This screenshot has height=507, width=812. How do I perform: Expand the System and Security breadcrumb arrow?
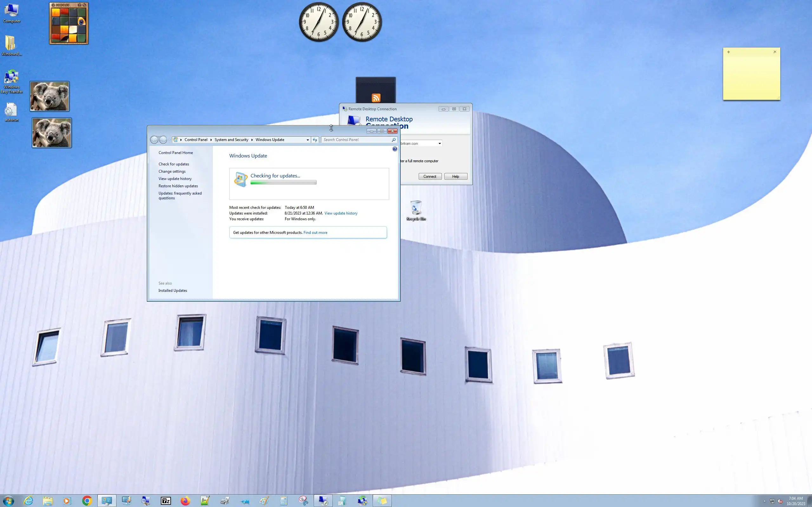point(252,140)
